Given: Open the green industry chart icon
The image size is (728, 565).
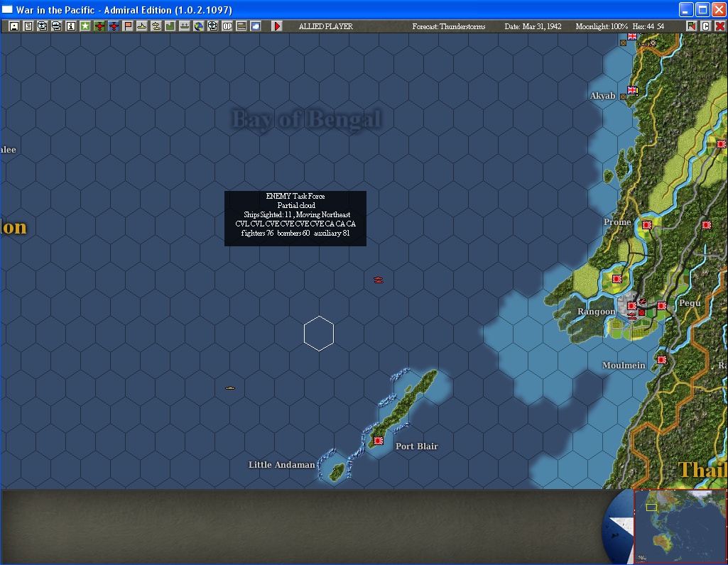Looking at the screenshot, I should (170, 26).
